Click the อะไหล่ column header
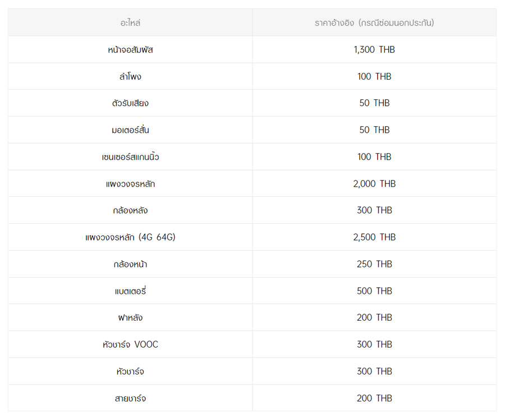The image size is (505, 420). pos(130,23)
